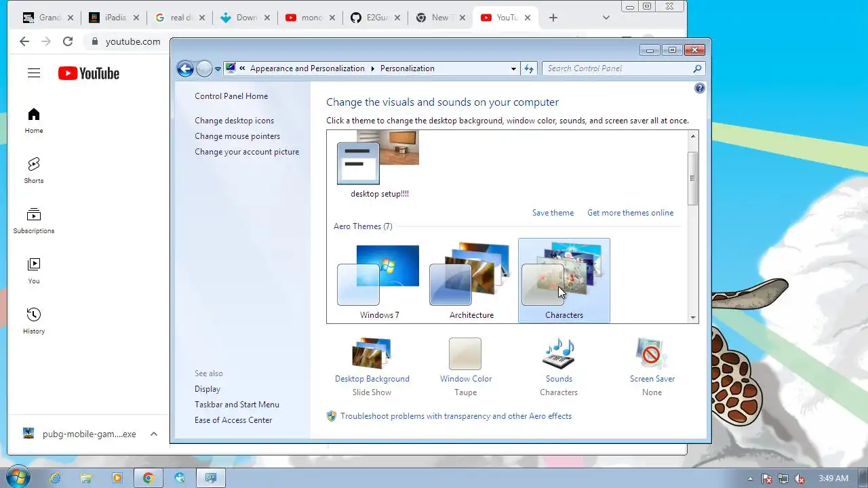Click theme list scroll up arrow
The width and height of the screenshot is (868, 488).
click(x=692, y=136)
